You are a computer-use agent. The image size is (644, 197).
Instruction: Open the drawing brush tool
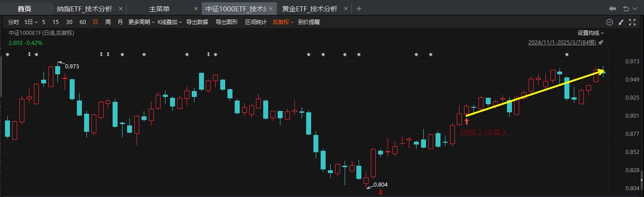click(620, 22)
